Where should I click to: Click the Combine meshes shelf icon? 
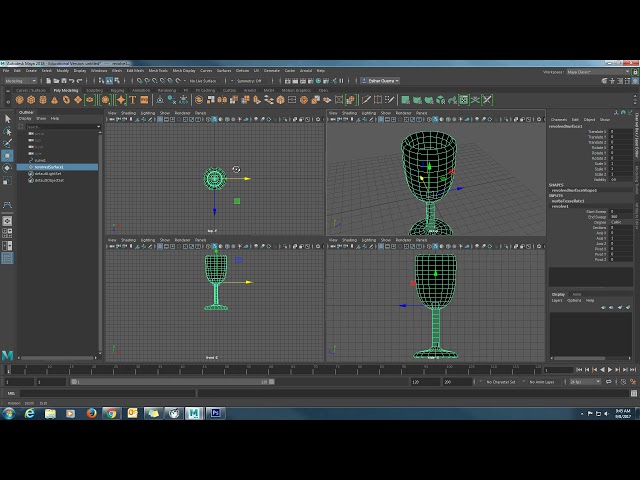(x=199, y=100)
